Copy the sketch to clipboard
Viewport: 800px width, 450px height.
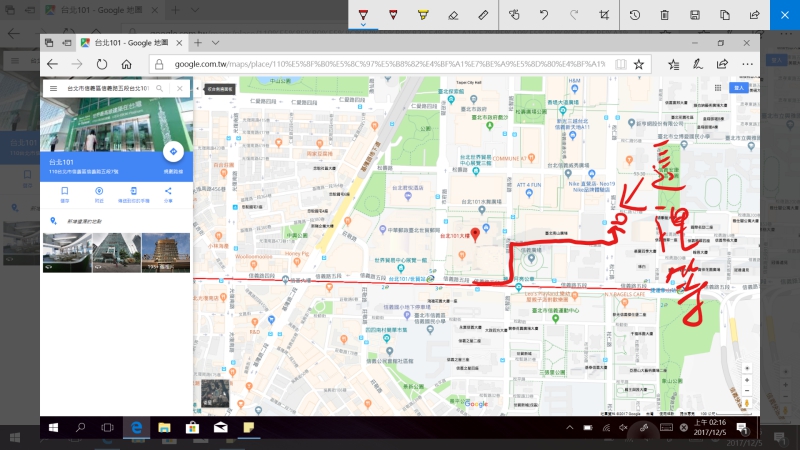(x=724, y=15)
